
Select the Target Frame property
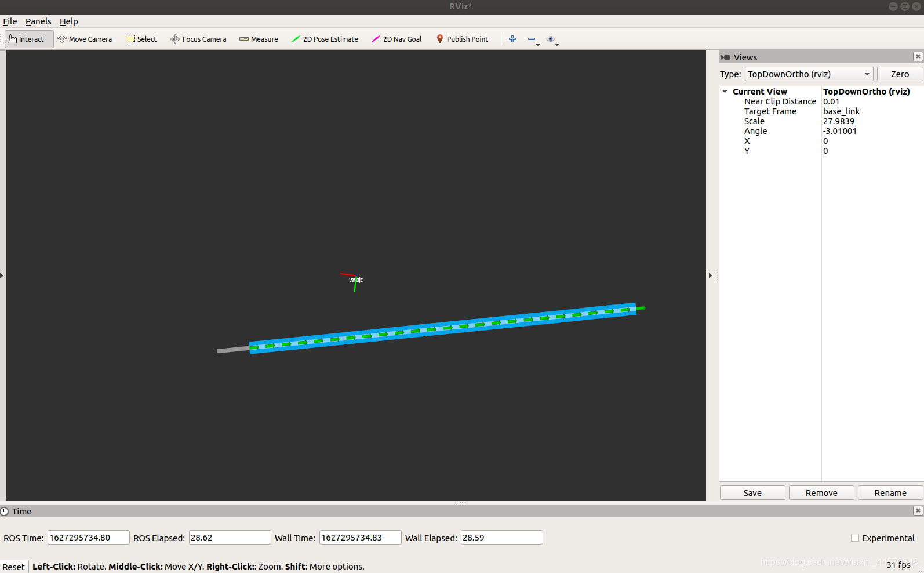pos(821,111)
